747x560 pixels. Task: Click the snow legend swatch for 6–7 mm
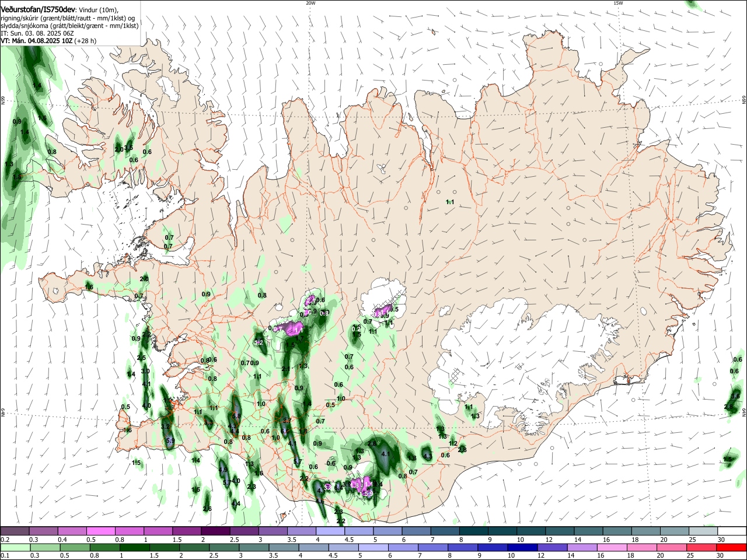416,531
